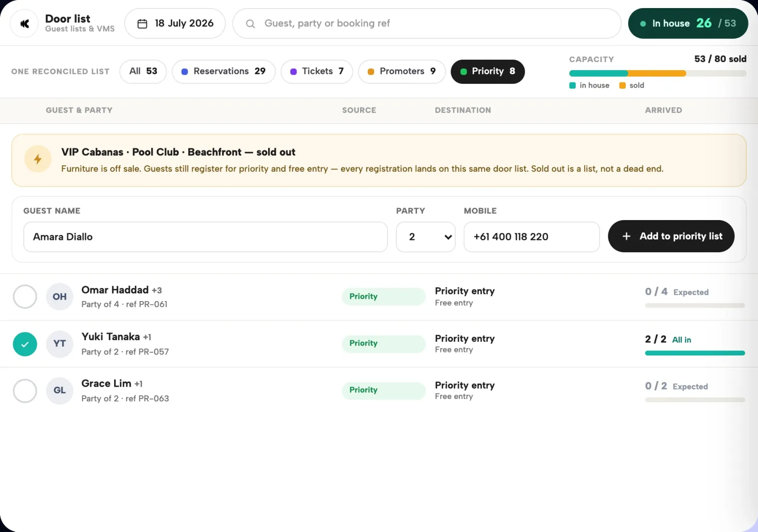Image resolution: width=758 pixels, height=532 pixels.
Task: Check in Omar Haddad's party circle
Action: point(25,297)
